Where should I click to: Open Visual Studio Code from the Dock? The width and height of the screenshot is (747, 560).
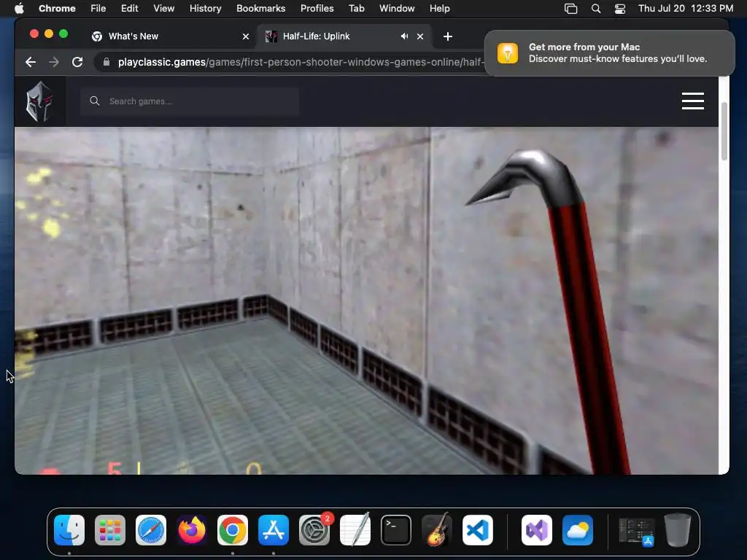(478, 530)
